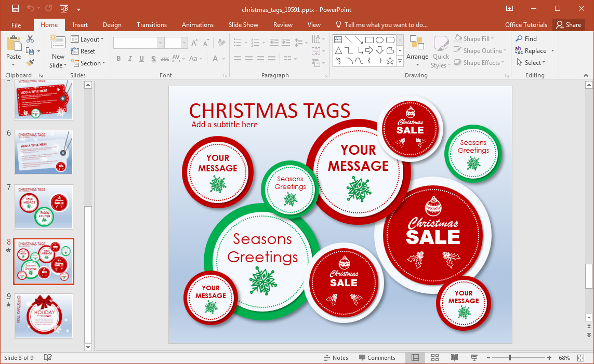594x364 pixels.
Task: Click the Cut scissors icon
Action: (x=30, y=38)
